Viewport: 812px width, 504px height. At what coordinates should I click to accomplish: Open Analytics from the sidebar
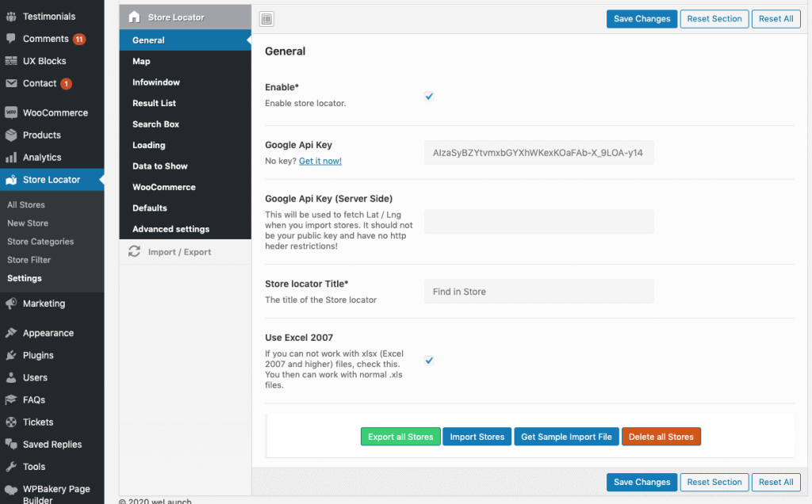(x=11, y=157)
